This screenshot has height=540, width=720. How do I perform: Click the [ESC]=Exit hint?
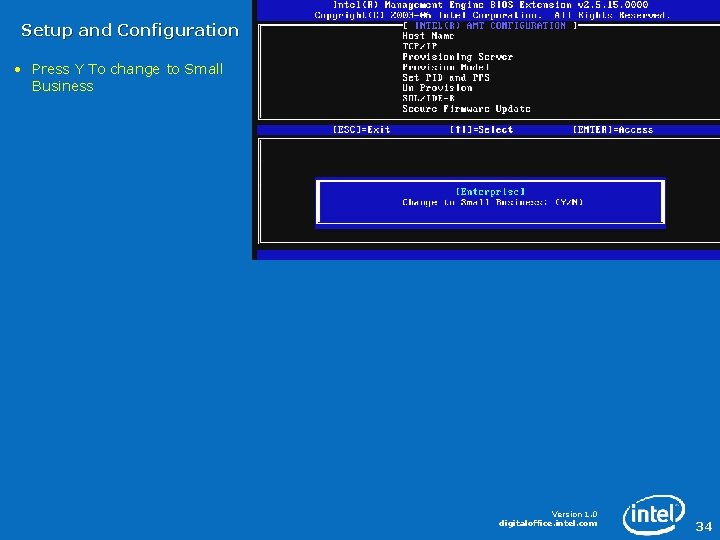[361, 130]
